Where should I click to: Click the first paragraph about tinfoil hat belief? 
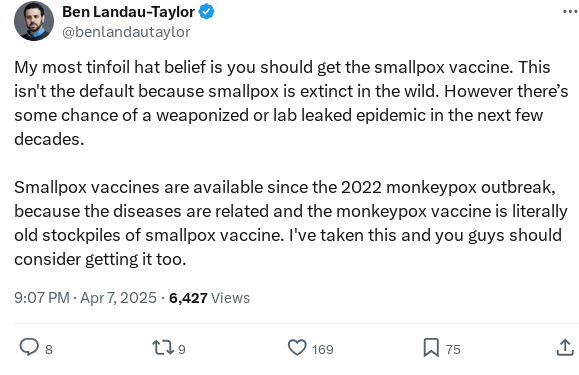291,103
